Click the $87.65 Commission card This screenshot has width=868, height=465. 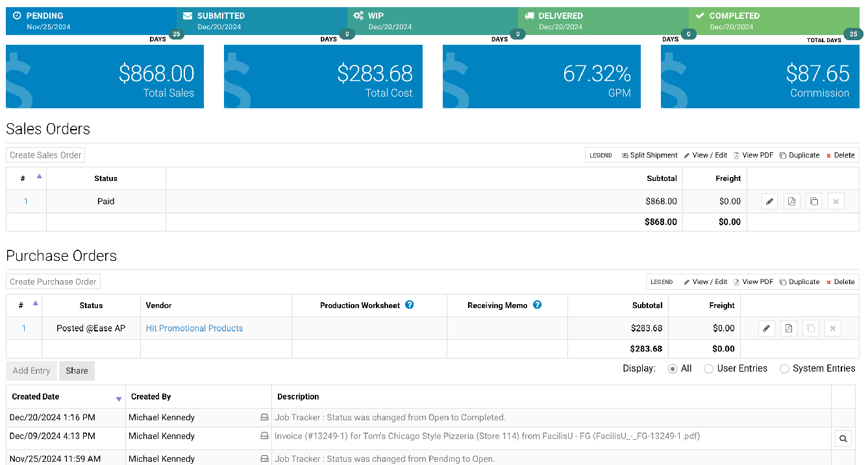click(760, 77)
